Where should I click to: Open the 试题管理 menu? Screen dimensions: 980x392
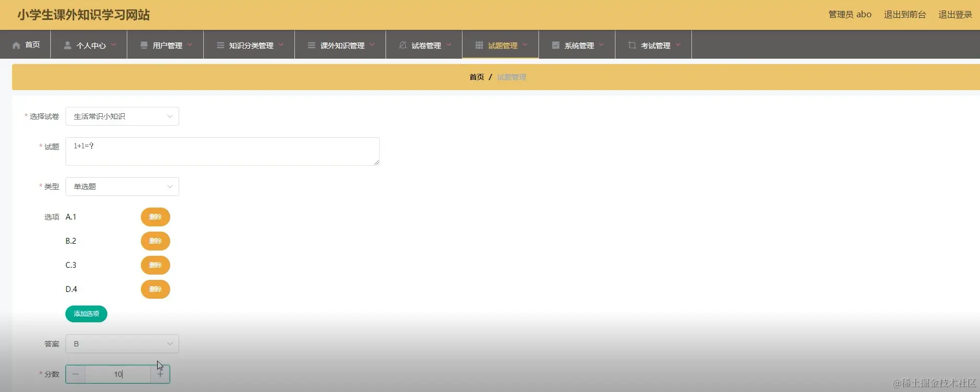501,45
